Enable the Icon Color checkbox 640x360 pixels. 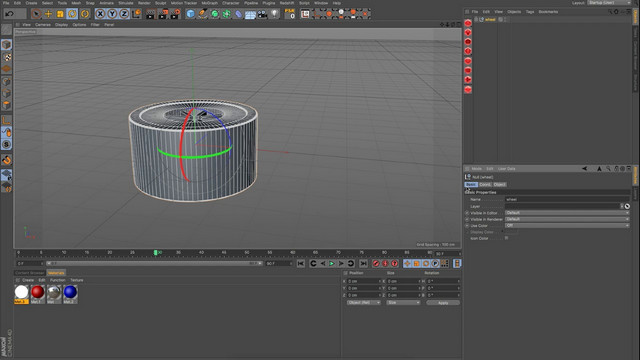[x=507, y=238]
